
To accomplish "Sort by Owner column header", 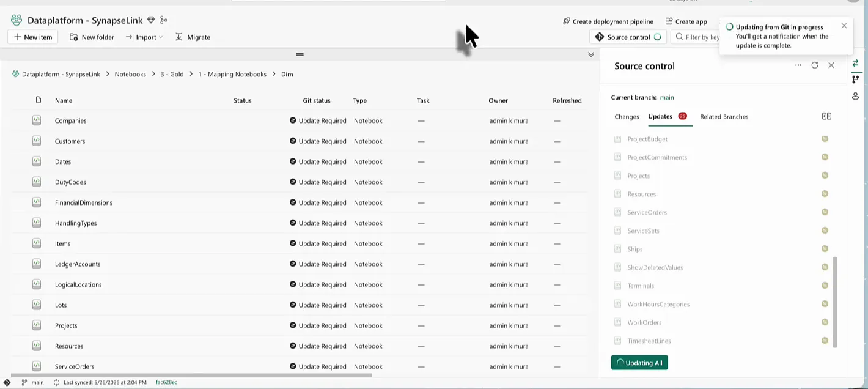I will (x=498, y=100).
